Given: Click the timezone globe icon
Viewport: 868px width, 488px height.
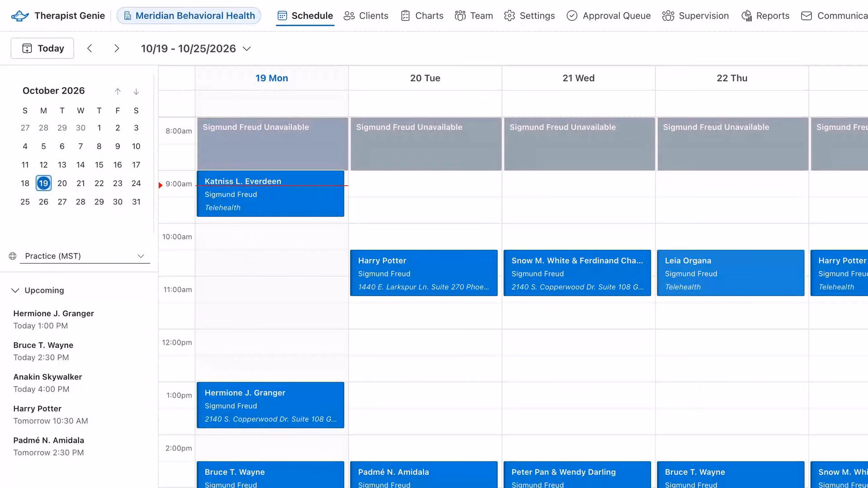Looking at the screenshot, I should 13,256.
